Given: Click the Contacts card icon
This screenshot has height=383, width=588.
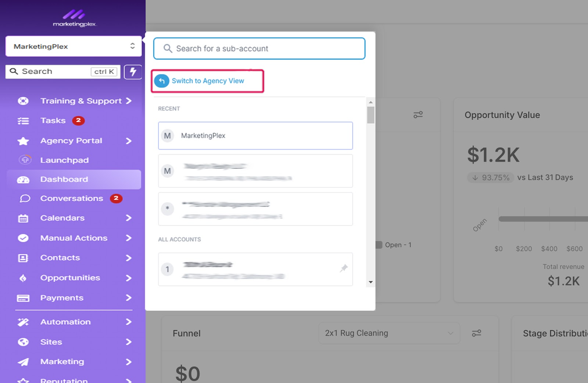Looking at the screenshot, I should [23, 258].
